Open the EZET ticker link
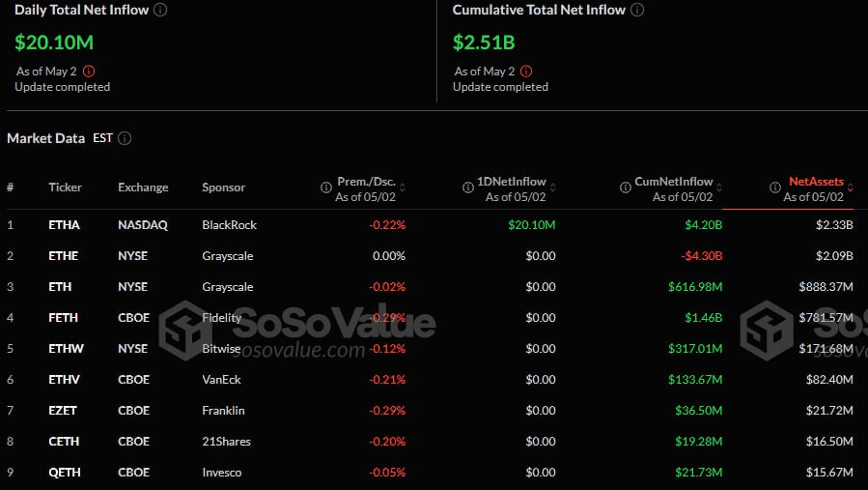Image resolution: width=868 pixels, height=490 pixels. tap(63, 411)
